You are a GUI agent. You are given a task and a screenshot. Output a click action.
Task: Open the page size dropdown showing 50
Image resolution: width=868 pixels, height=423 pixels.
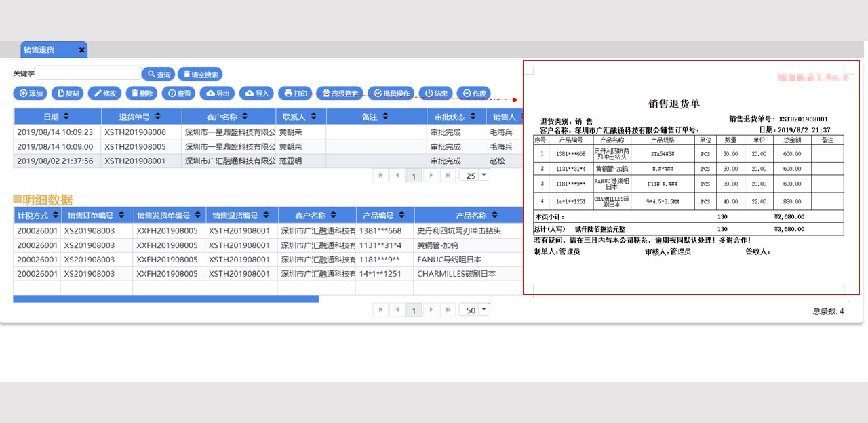[474, 310]
